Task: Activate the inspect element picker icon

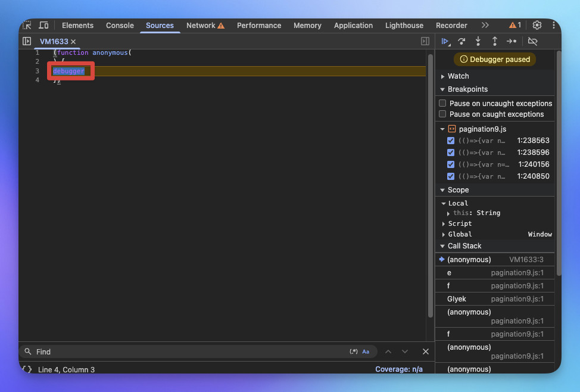Action: point(27,25)
